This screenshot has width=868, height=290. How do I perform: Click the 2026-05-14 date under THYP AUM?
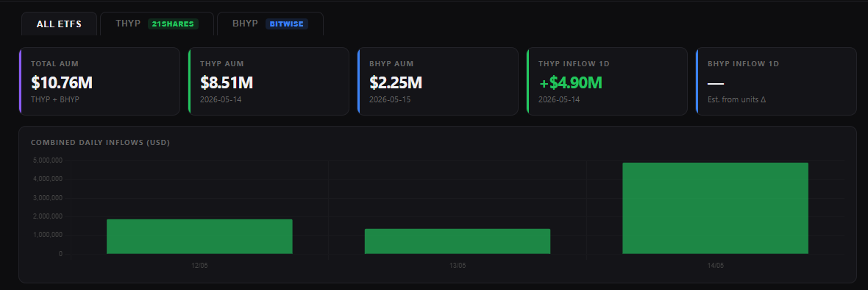coord(221,99)
